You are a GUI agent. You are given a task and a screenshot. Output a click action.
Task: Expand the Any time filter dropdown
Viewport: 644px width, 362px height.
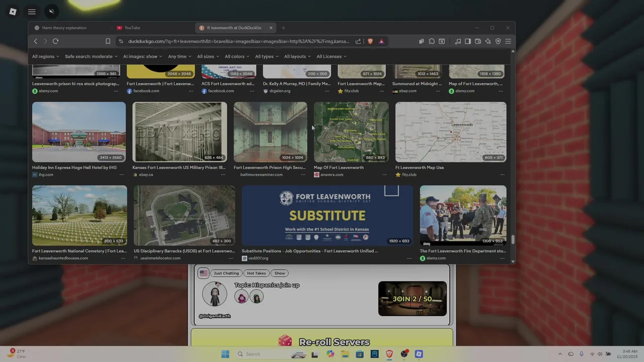coord(180,56)
